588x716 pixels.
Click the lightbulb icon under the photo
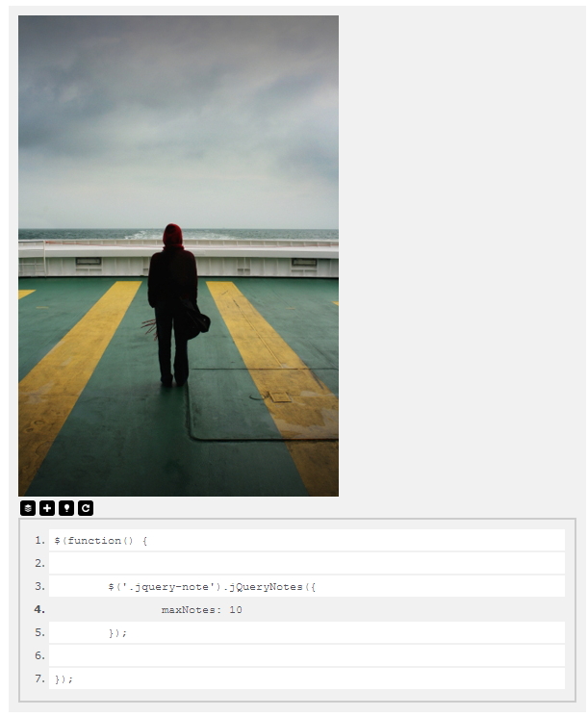(x=66, y=508)
